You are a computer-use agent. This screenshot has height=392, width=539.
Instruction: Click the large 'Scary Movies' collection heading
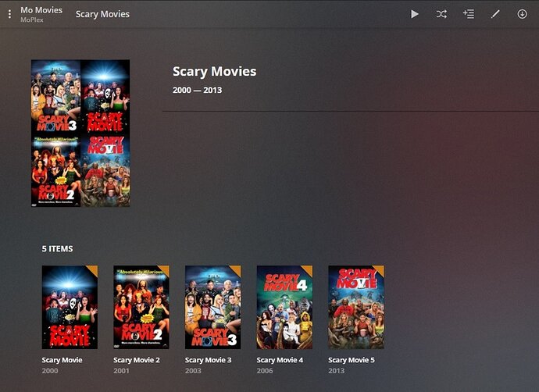215,72
